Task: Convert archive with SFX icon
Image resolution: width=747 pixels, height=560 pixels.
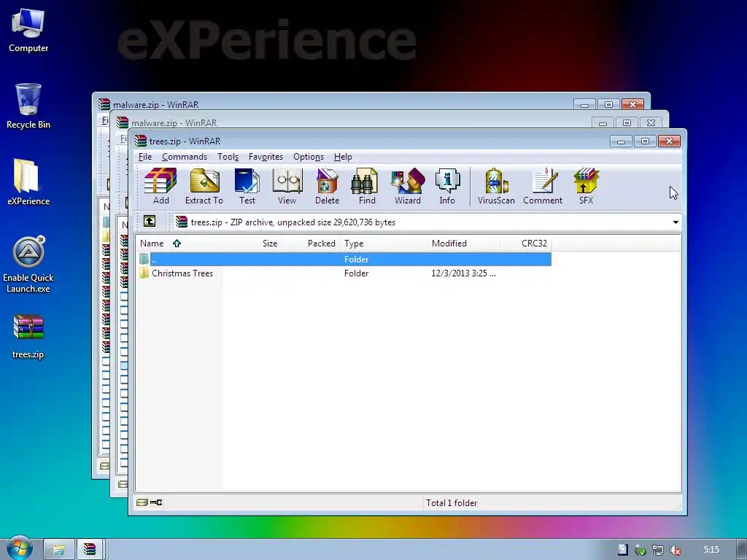Action: 586,186
